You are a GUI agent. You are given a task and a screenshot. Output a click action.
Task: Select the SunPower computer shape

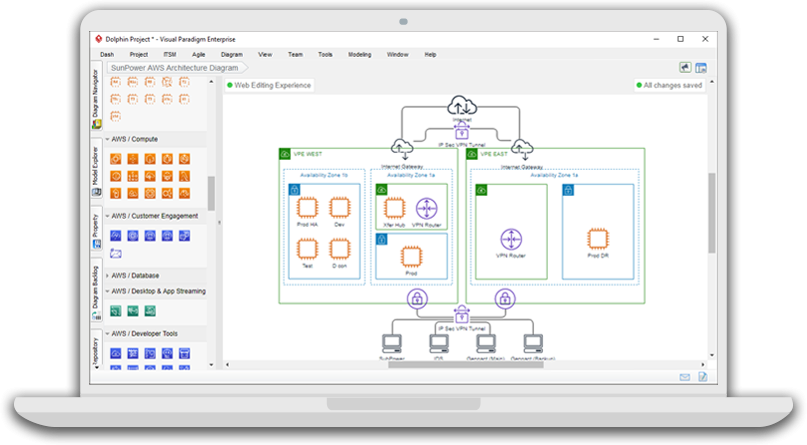[392, 343]
